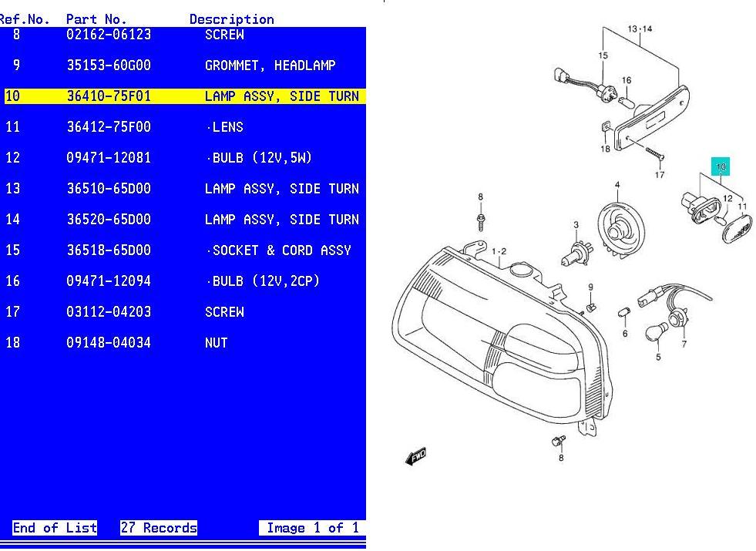Select the BULB (12V,5W) row

click(183, 158)
